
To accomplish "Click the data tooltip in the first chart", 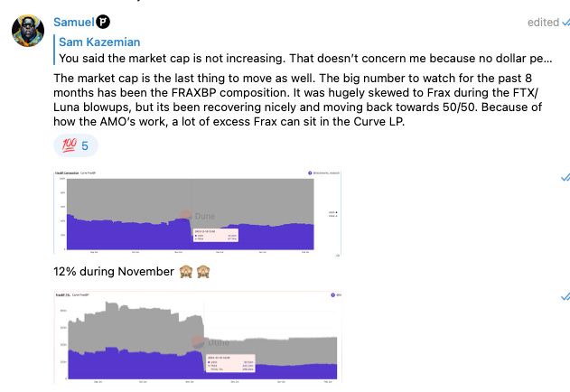I will 215,234.
